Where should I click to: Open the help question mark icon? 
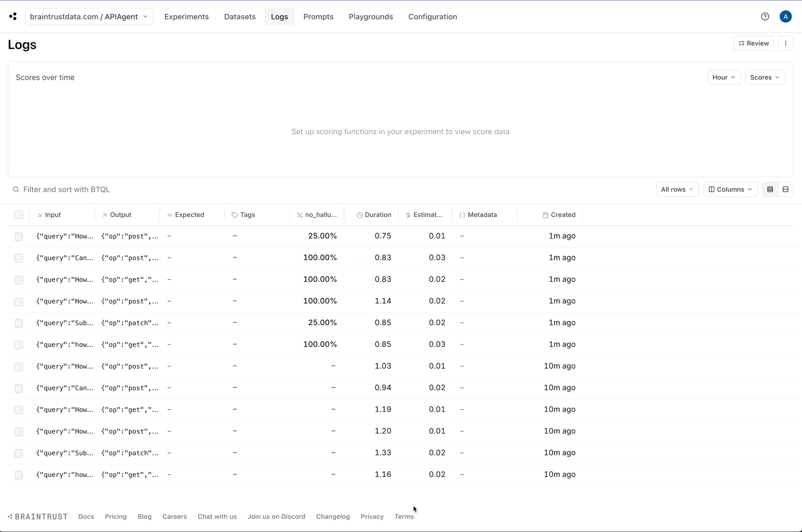(765, 17)
